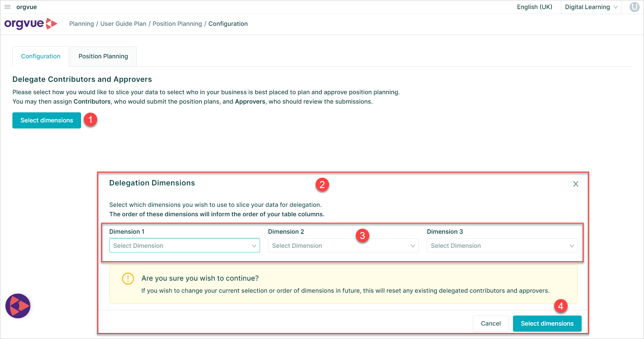
Task: Click the warning exclamation icon in the alert
Action: point(128,279)
